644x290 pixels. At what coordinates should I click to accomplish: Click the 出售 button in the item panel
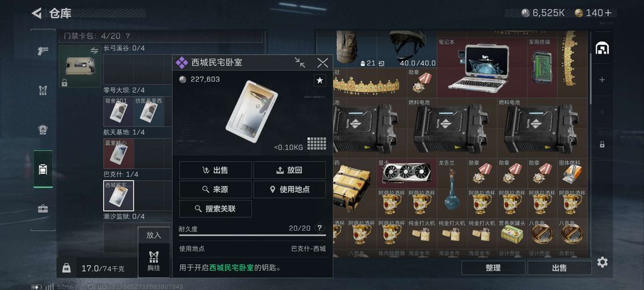(215, 170)
